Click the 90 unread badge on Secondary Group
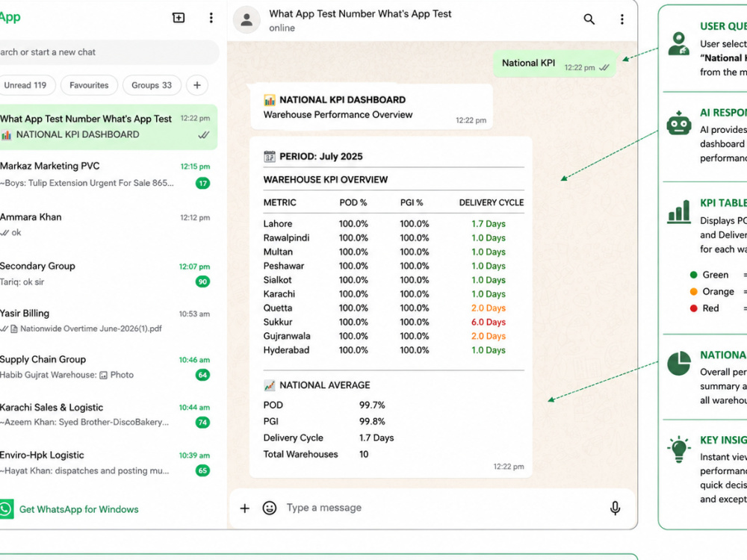 [x=203, y=282]
